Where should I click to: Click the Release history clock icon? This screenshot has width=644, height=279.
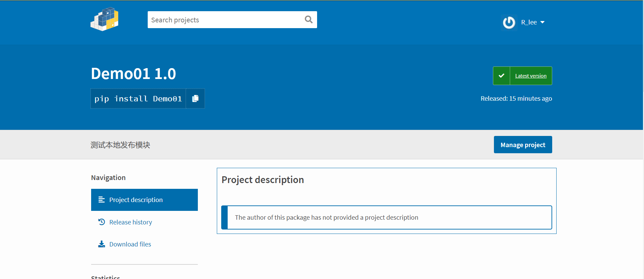(101, 222)
